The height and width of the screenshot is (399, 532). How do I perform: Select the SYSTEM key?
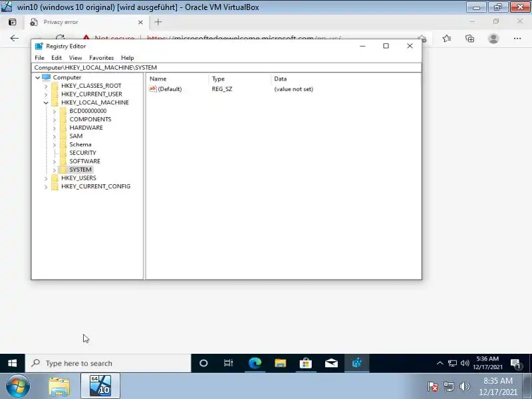80,170
